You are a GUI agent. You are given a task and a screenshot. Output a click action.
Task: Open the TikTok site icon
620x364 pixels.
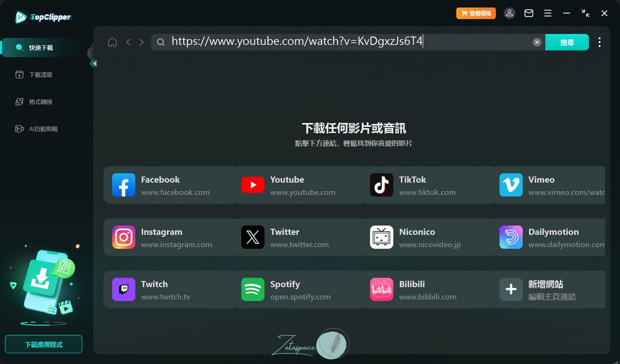(382, 185)
